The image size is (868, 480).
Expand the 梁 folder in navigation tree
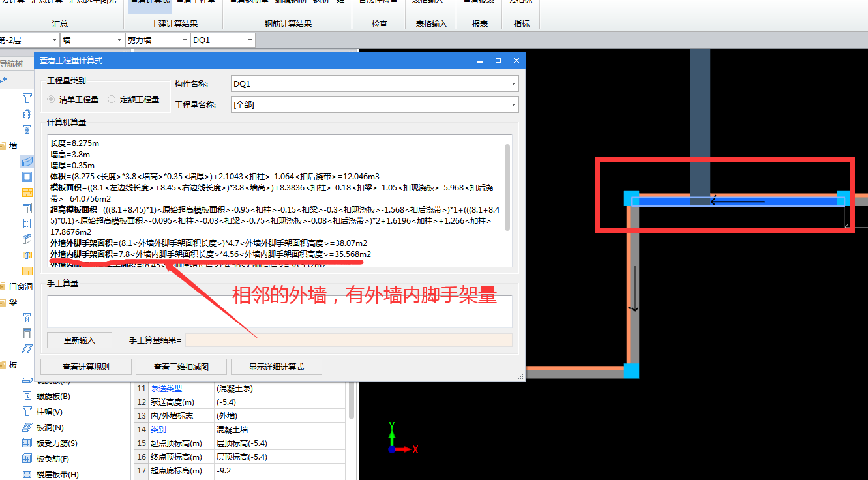click(x=3, y=303)
